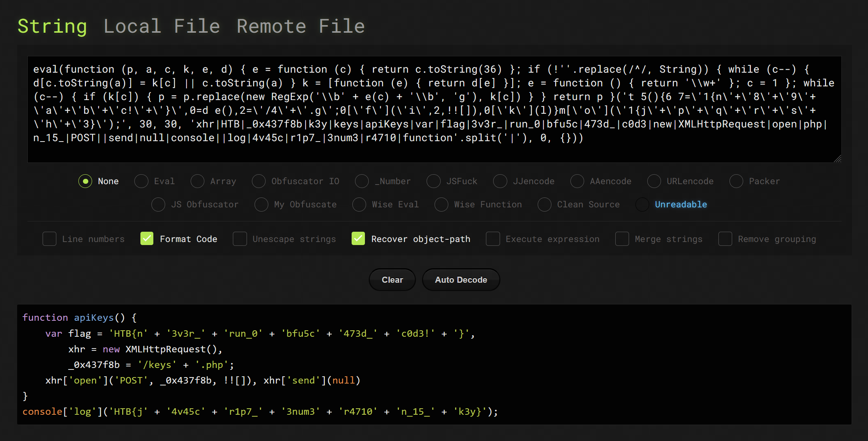Image resolution: width=868 pixels, height=441 pixels.
Task: Click the textarea resize handle corner
Action: 837,159
